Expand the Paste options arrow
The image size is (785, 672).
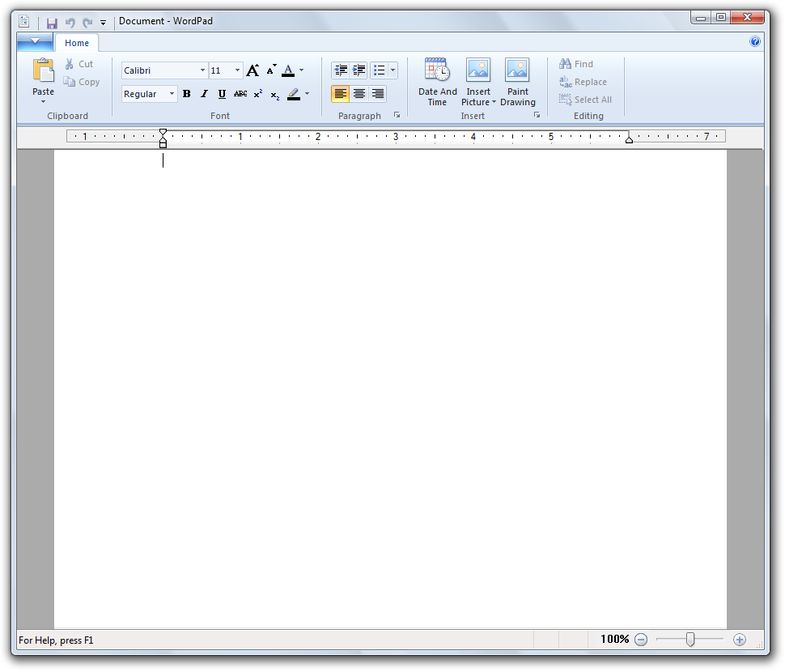click(x=43, y=102)
